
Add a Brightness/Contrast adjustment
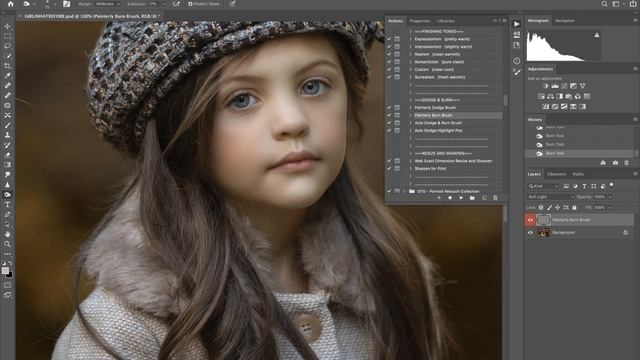point(546,86)
